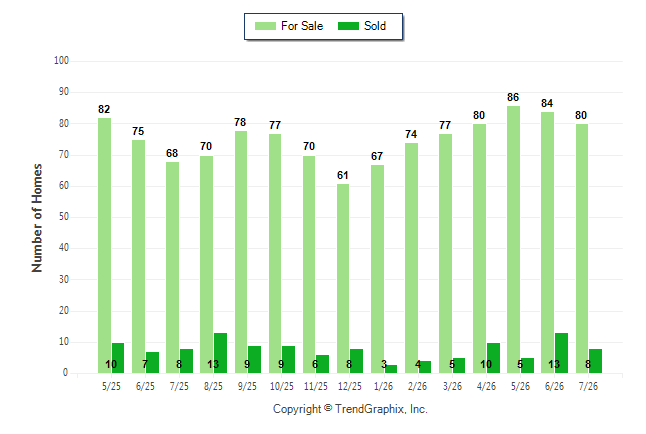The width and height of the screenshot is (646, 434).
Task: Click the 5/25 For Sale bar showing 82
Action: pyautogui.click(x=104, y=246)
